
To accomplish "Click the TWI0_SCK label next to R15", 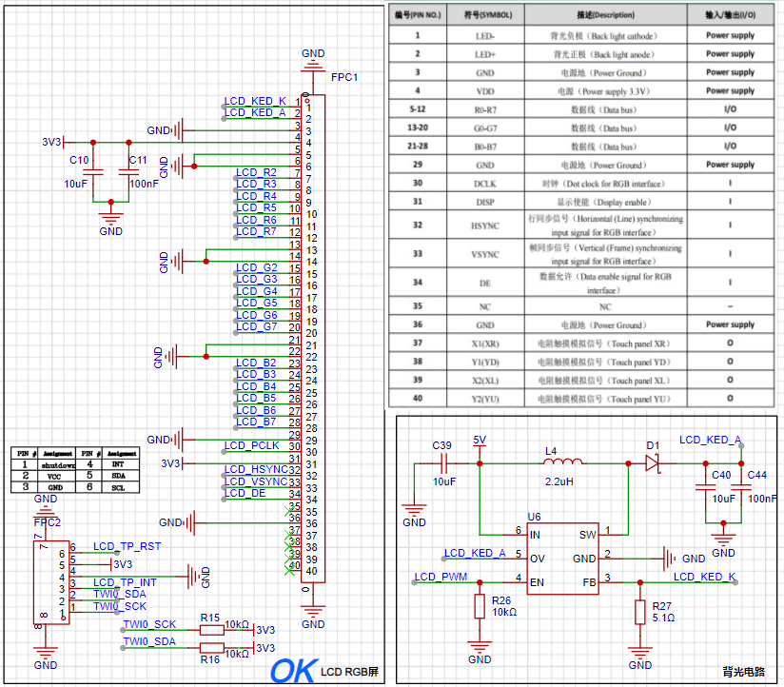I will click(x=149, y=624).
